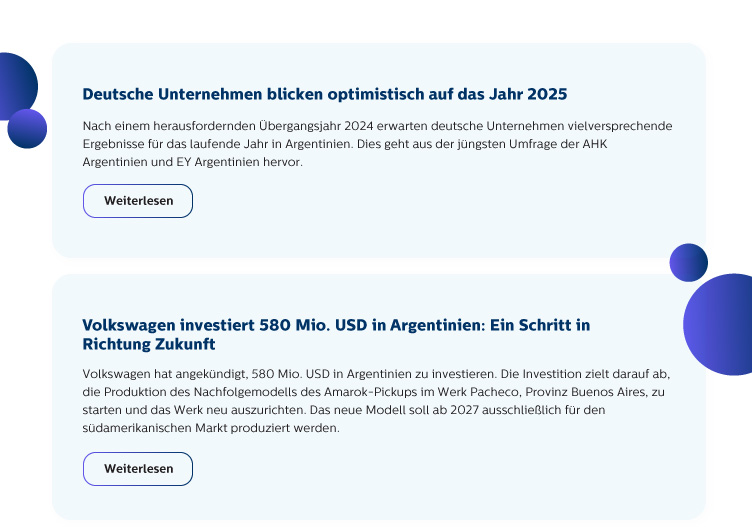Click the summary paragraph of the 2025 outlook article
752x527 pixels.
pyautogui.click(x=377, y=143)
